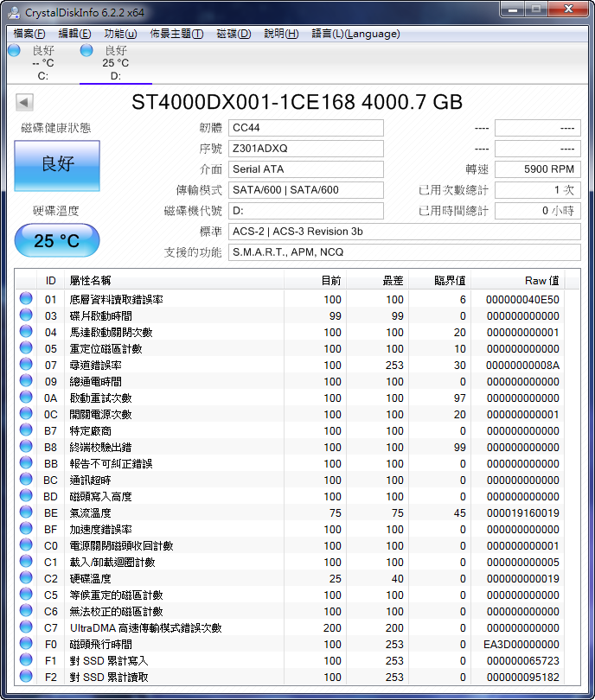Click status icon for attribute 03 碟片啟動時間
The height and width of the screenshot is (700, 595).
click(x=26, y=315)
